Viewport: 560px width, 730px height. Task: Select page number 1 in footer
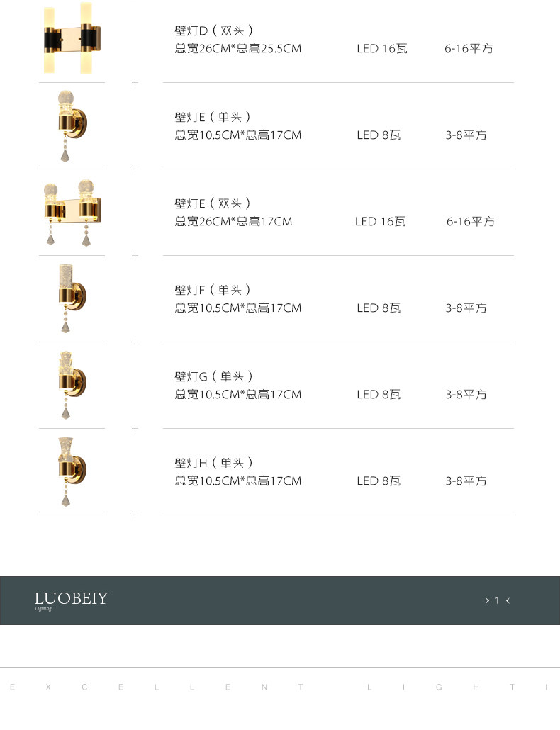click(497, 601)
